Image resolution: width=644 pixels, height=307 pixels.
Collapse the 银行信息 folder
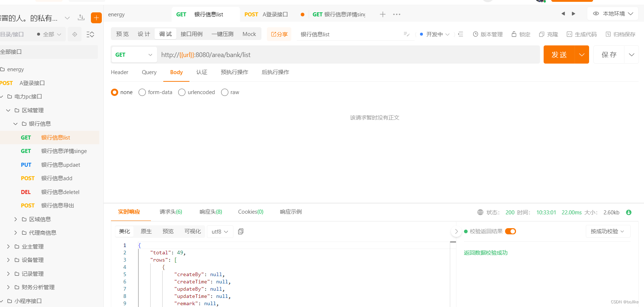tap(16, 124)
